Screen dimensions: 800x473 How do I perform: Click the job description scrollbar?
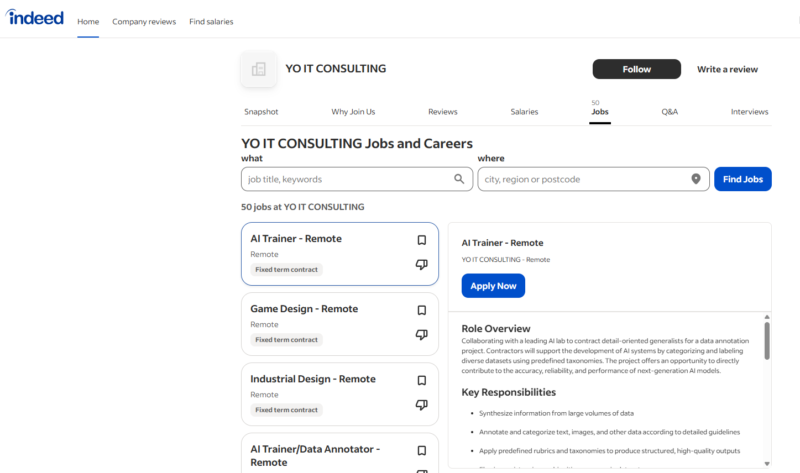[x=767, y=340]
